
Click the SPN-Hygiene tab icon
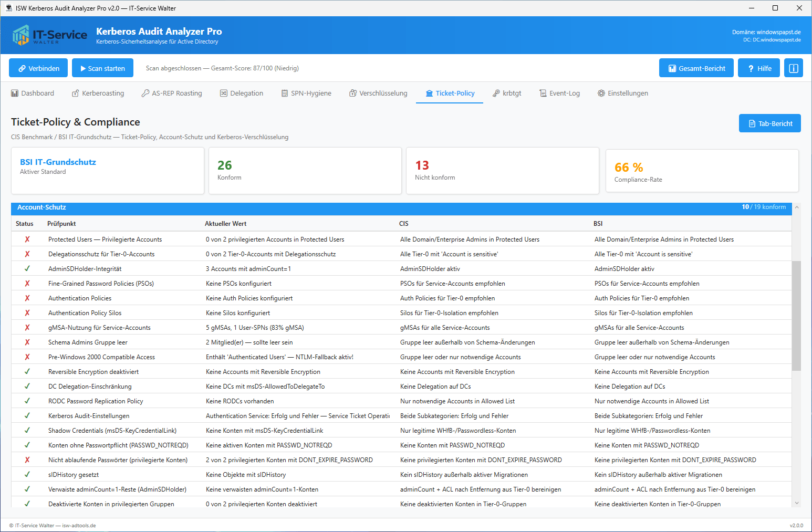click(x=285, y=93)
